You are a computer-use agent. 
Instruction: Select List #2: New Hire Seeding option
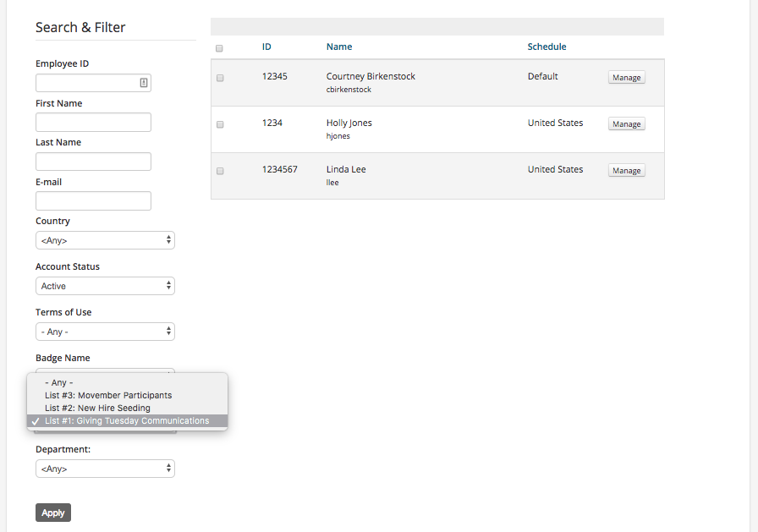[x=127, y=408]
